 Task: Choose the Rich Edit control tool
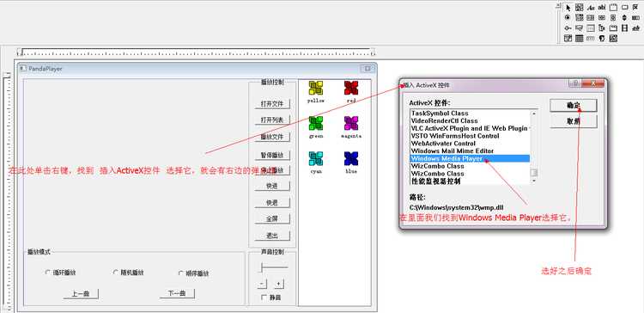(x=635, y=28)
